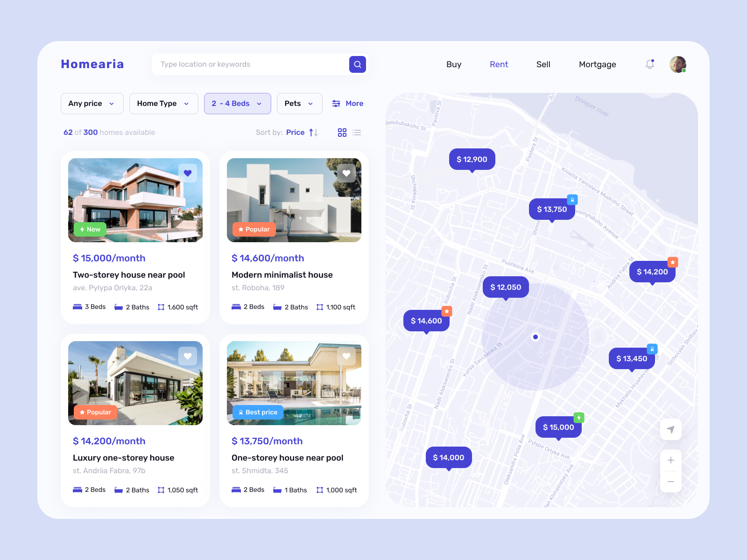Select the $12,050 map price pin
This screenshot has height=560, width=747.
coord(506,287)
